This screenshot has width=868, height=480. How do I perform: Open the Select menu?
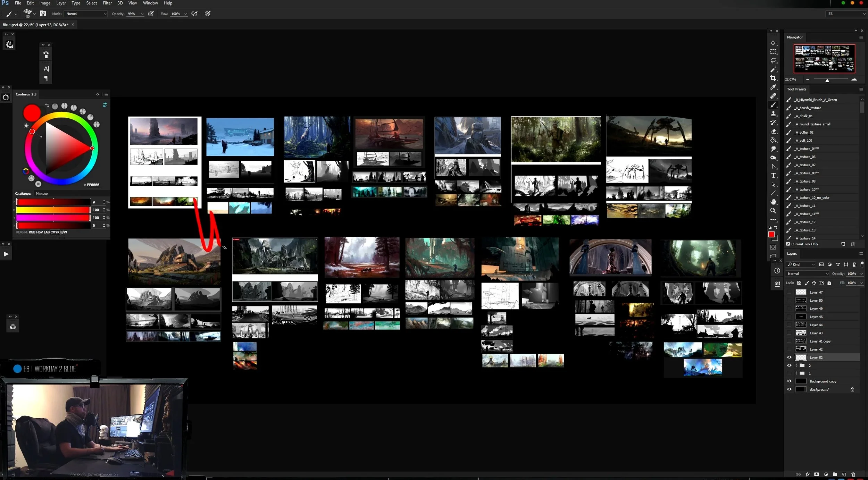tap(92, 3)
